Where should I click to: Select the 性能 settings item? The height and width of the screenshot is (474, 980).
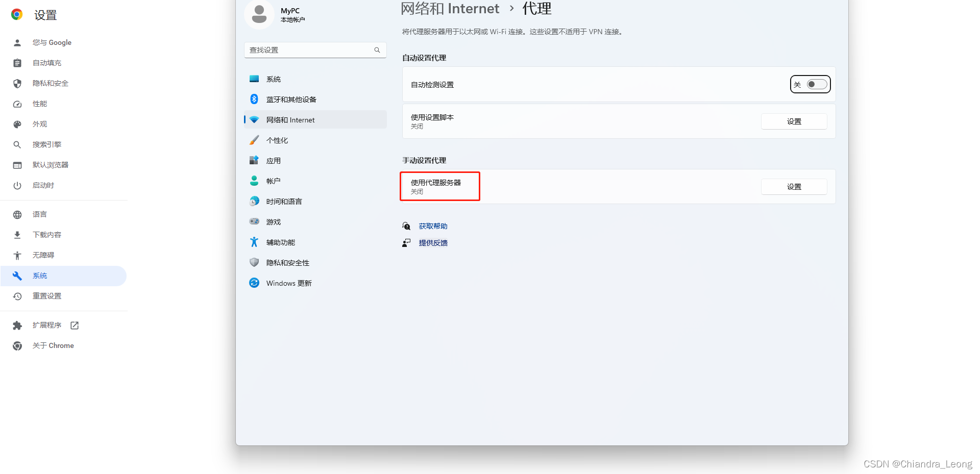[40, 104]
